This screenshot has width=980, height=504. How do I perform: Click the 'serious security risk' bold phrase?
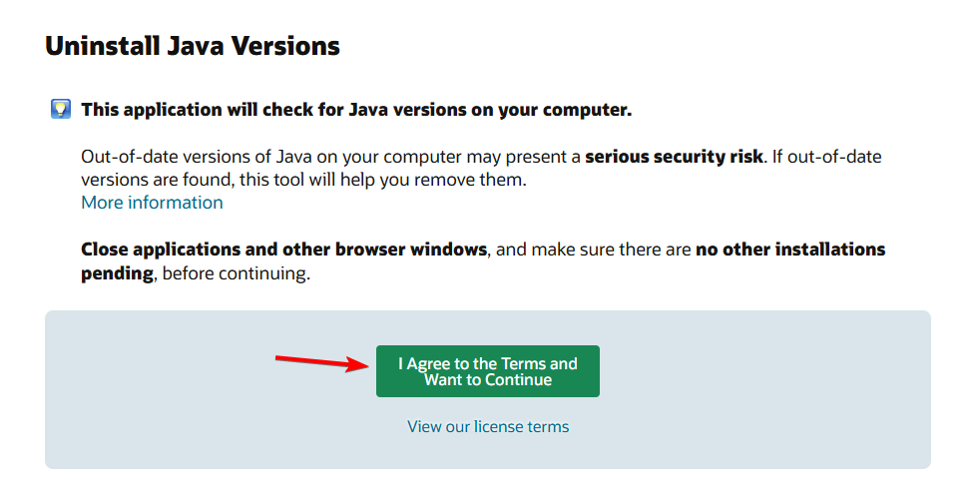[674, 157]
